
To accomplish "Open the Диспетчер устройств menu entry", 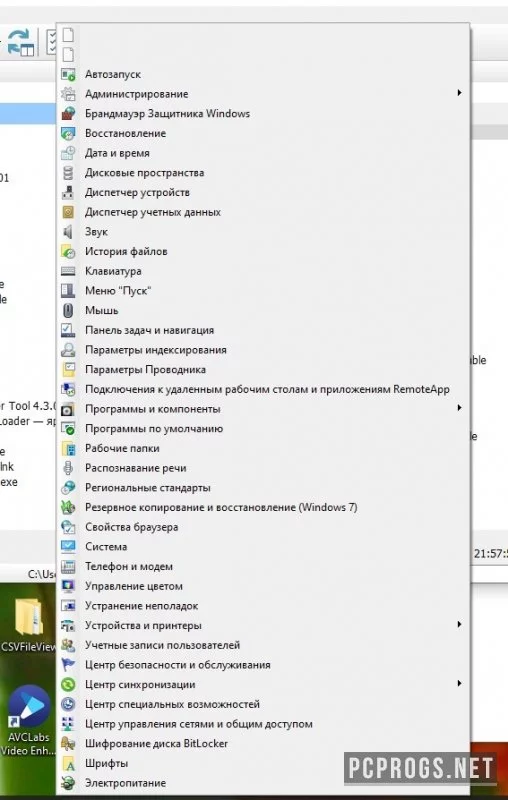I will tap(263, 192).
